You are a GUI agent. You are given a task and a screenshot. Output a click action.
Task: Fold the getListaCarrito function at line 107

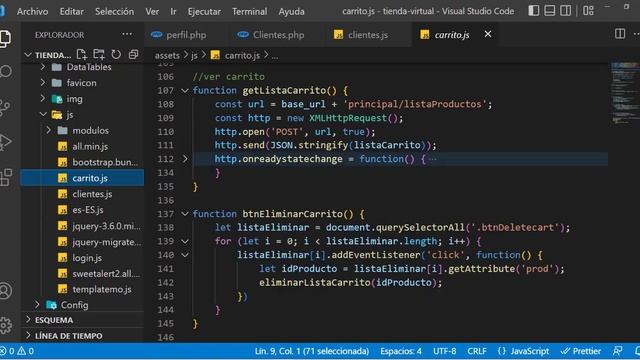coord(185,91)
